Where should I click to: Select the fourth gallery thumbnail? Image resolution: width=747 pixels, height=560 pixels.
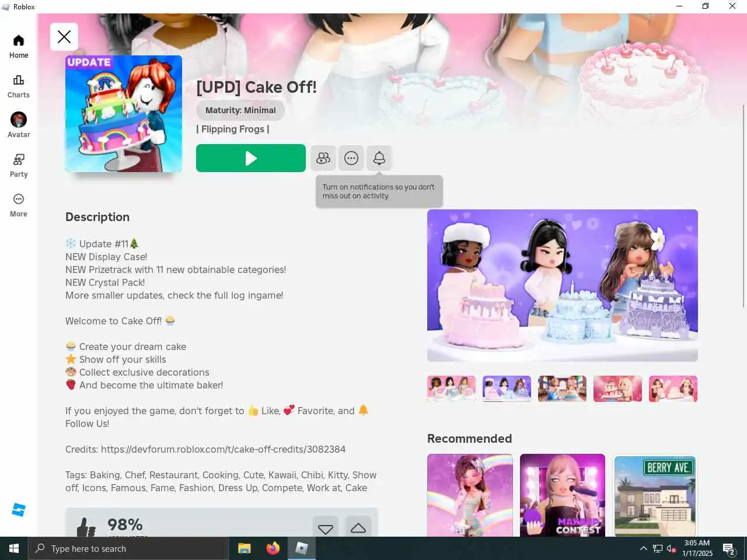(x=618, y=388)
